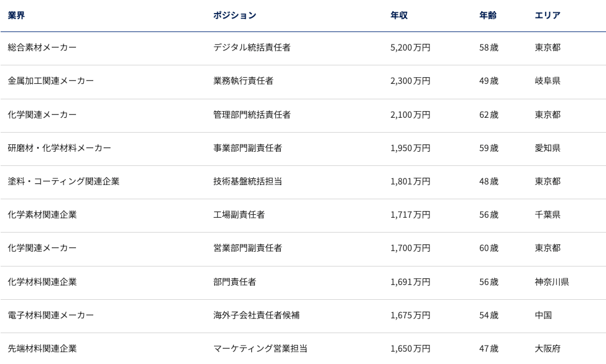The height and width of the screenshot is (364, 606).
Task: Select the 化学材料関連企業 cell
Action: click(x=42, y=282)
